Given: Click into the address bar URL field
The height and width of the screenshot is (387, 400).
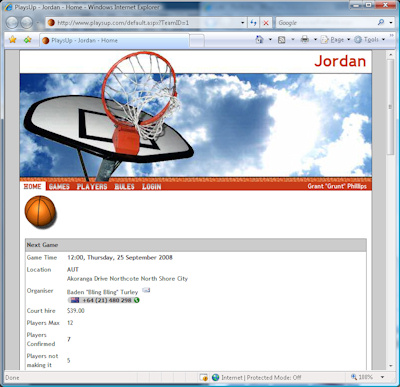Looking at the screenshot, I should [x=147, y=23].
